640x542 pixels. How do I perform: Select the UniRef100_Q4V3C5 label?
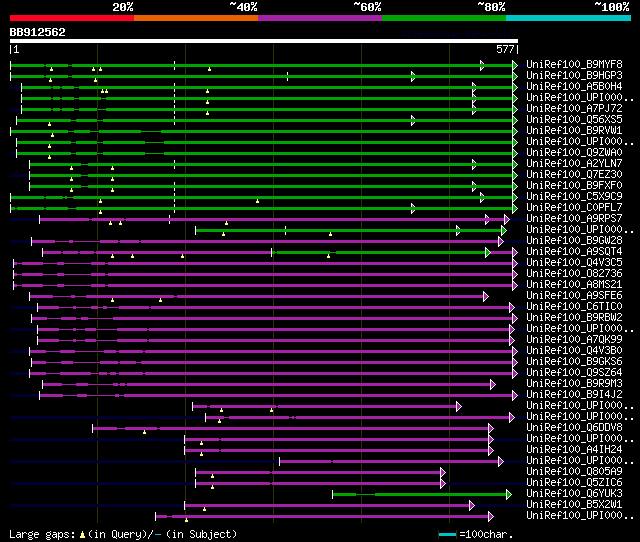pyautogui.click(x=574, y=263)
